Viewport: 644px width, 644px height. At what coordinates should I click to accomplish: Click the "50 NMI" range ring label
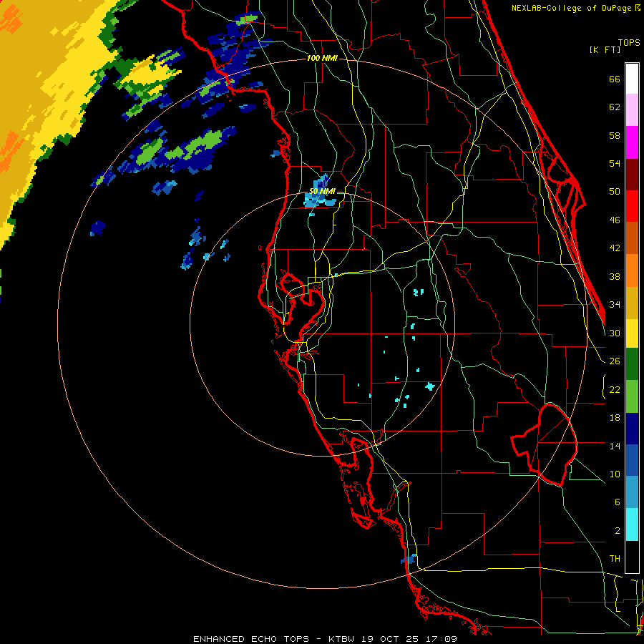(322, 191)
